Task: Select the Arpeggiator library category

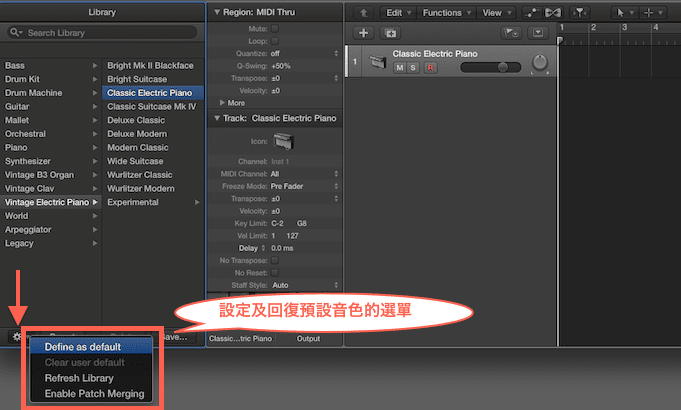Action: tap(51, 229)
